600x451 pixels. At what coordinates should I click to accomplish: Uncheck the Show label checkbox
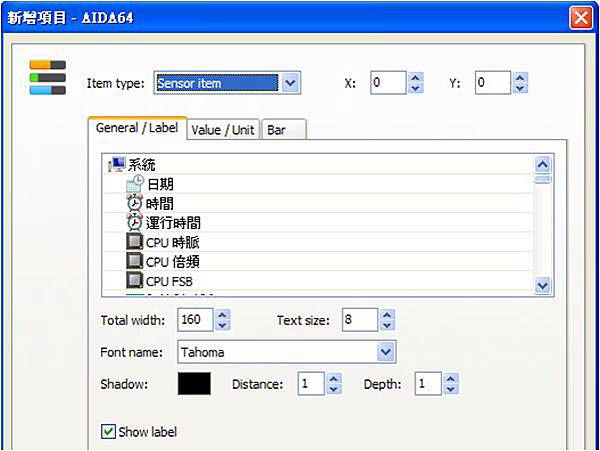[x=108, y=431]
